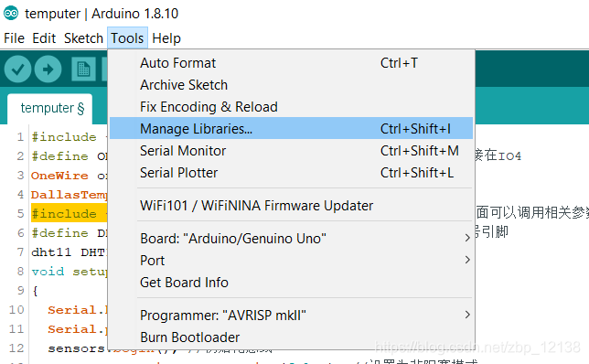Viewport: 589px width, 364px height.
Task: Open the File menu
Action: [15, 38]
